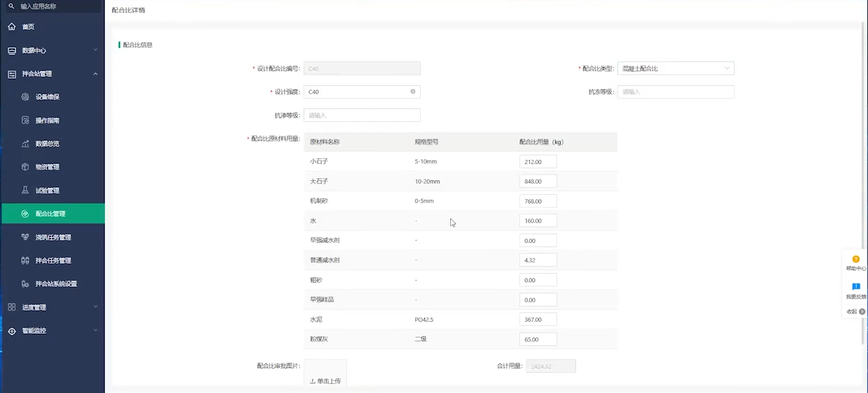This screenshot has width=868, height=393.
Task: Clear the 设计强度 field with the x icon
Action: [413, 92]
